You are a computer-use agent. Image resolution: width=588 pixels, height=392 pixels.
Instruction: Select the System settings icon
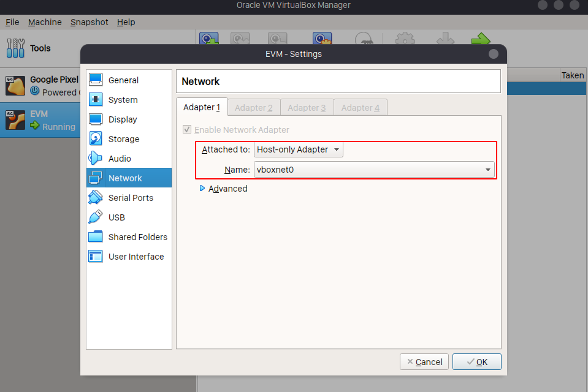coord(121,99)
